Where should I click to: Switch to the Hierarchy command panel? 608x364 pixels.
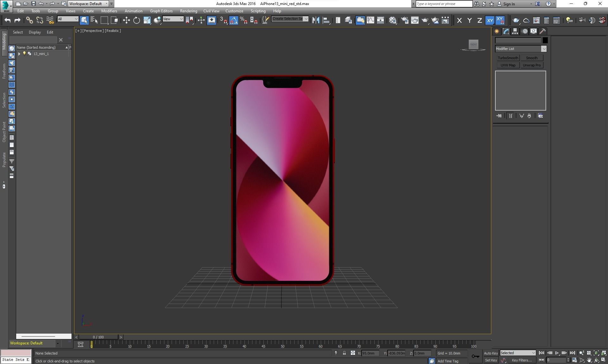(515, 31)
